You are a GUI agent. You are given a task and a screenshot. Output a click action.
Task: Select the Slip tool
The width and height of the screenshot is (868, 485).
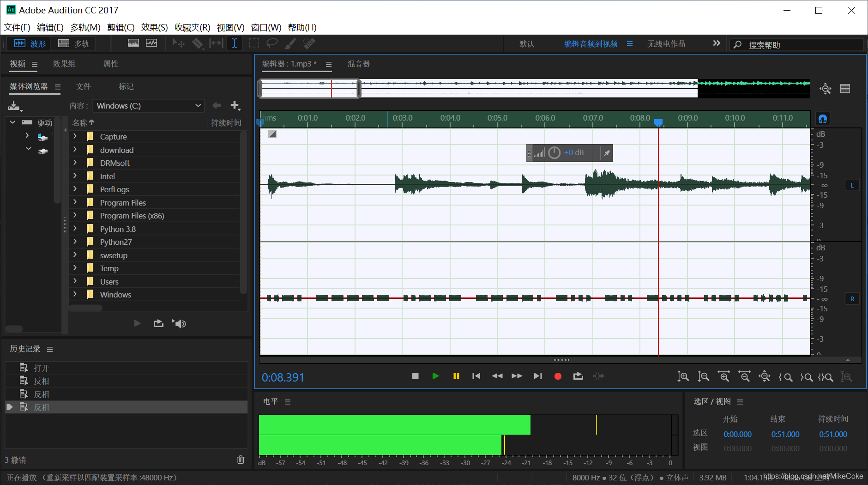coord(216,43)
